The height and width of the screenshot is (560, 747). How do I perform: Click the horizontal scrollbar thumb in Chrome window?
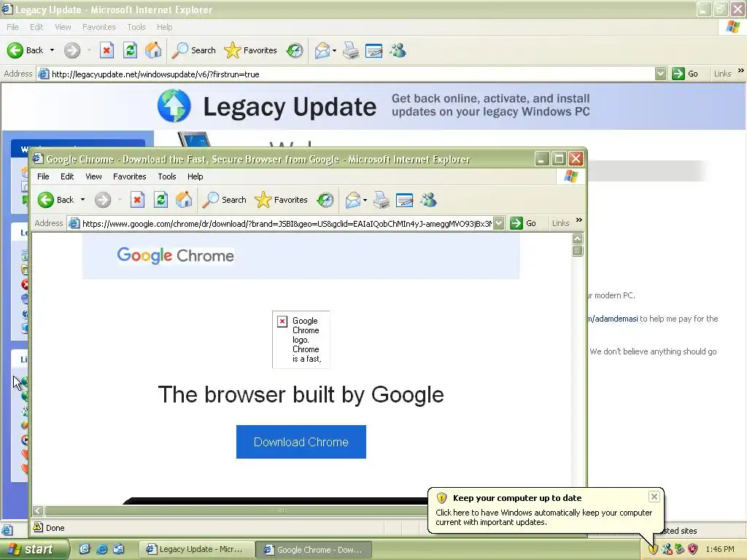(282, 510)
